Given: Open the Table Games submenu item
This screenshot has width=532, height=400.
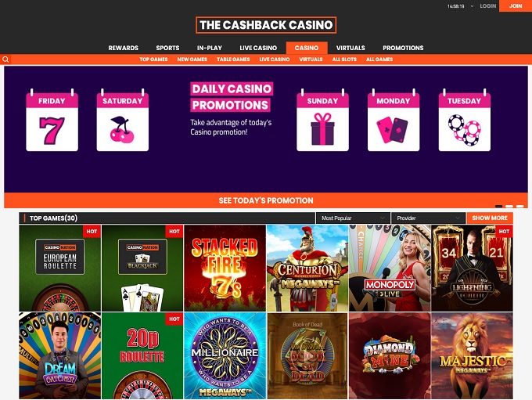Looking at the screenshot, I should [233, 59].
